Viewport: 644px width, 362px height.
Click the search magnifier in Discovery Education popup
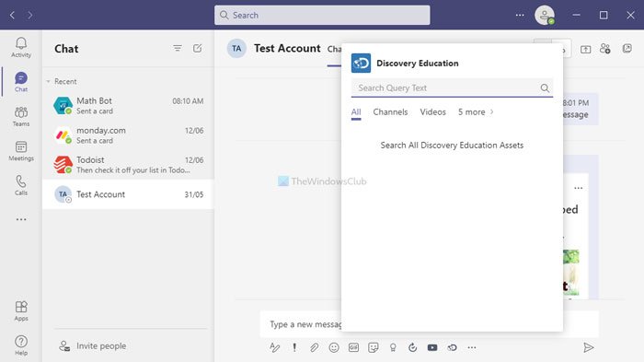tap(545, 88)
